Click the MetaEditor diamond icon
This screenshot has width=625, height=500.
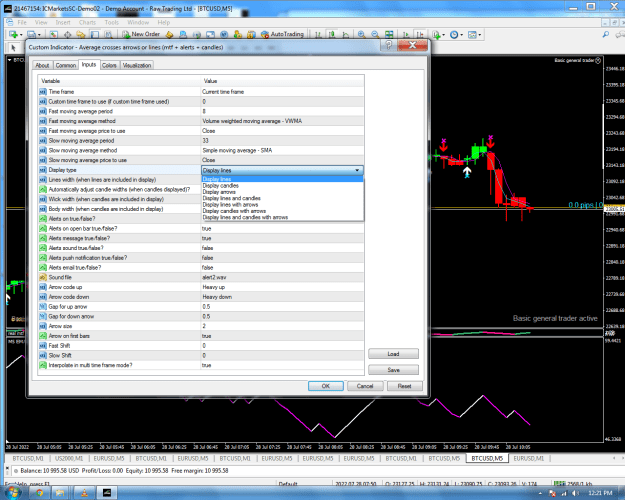(169, 35)
